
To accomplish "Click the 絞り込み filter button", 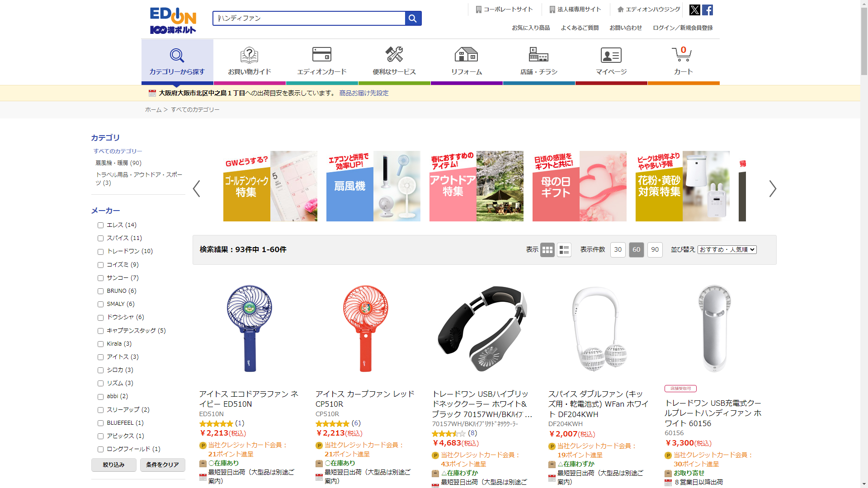I will (113, 465).
